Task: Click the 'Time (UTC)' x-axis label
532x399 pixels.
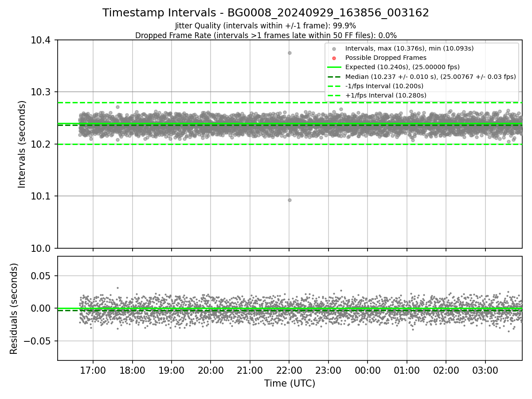Action: point(290,383)
